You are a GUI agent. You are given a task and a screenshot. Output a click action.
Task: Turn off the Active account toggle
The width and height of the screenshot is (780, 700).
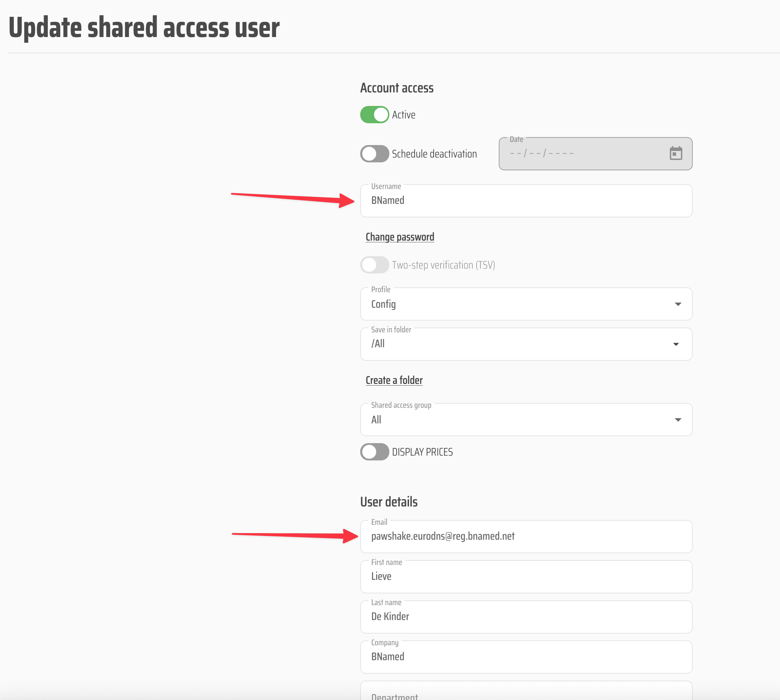374,115
